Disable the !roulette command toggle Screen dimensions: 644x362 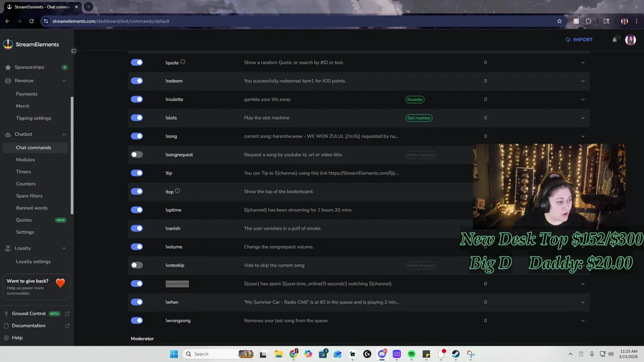[137, 99]
